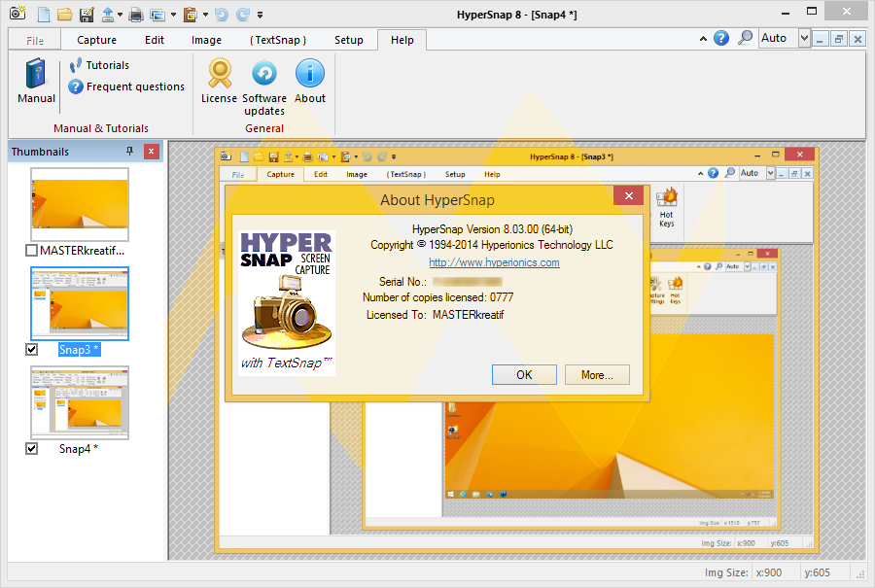The image size is (875, 588).
Task: Minimize the Snap4 document window
Action: (820, 39)
